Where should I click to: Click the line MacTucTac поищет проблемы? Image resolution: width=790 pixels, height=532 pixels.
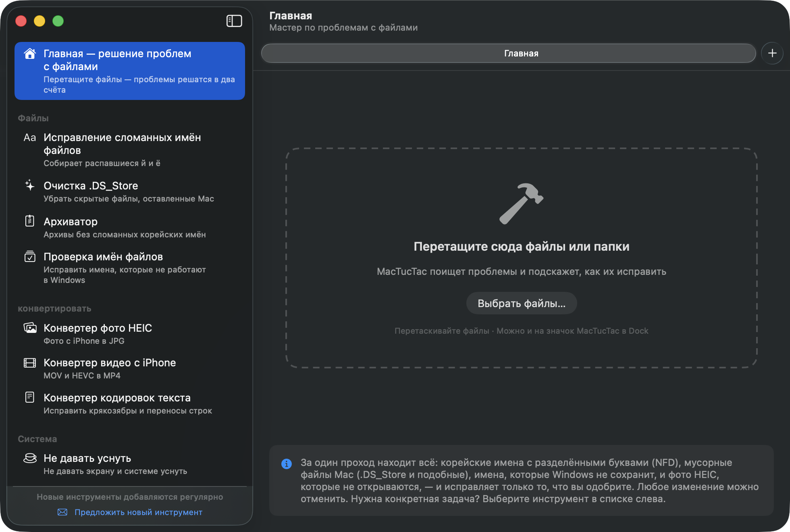pyautogui.click(x=522, y=271)
